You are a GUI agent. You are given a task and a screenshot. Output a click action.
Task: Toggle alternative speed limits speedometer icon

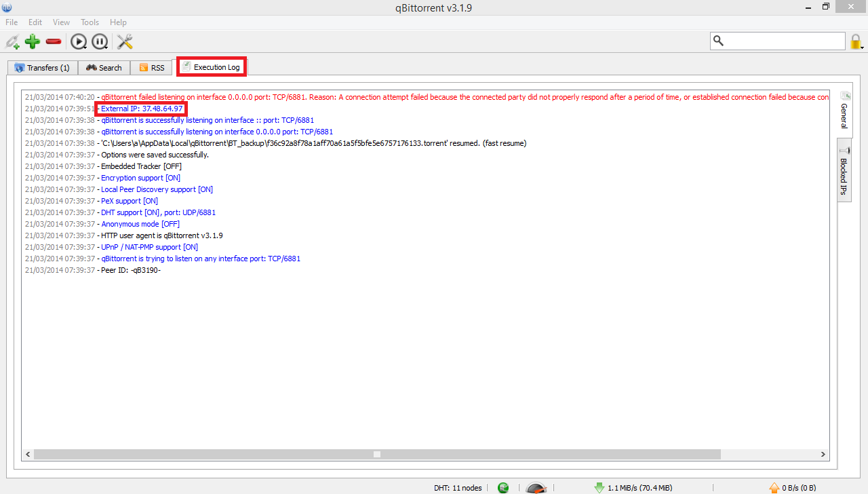click(x=536, y=487)
